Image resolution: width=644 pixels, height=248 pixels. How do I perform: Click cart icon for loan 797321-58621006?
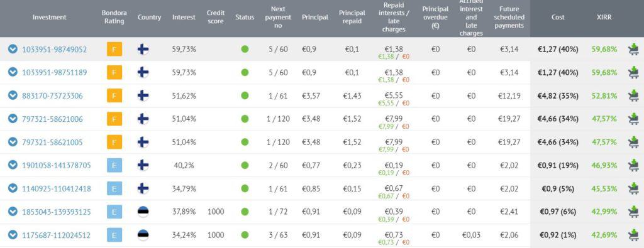633,119
